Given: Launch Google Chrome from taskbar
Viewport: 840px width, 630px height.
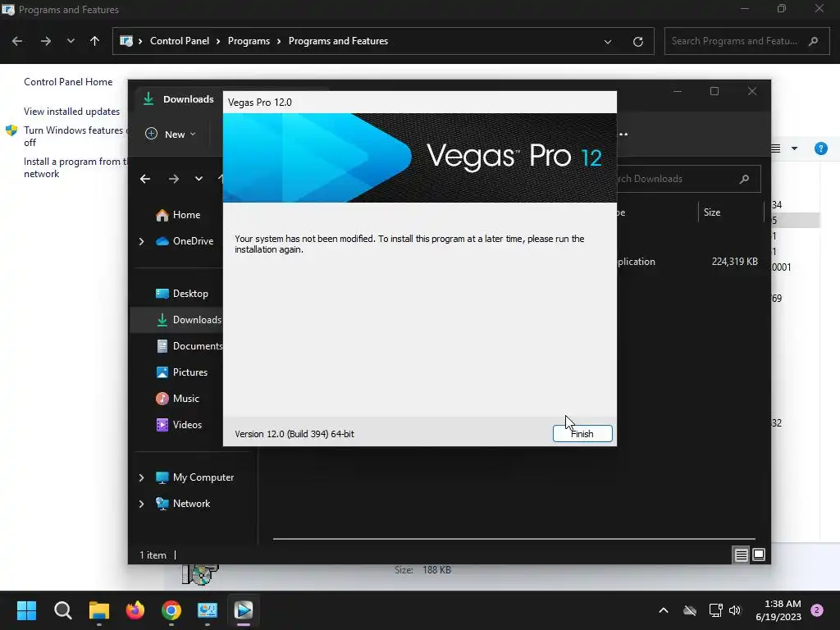Looking at the screenshot, I should point(171,610).
